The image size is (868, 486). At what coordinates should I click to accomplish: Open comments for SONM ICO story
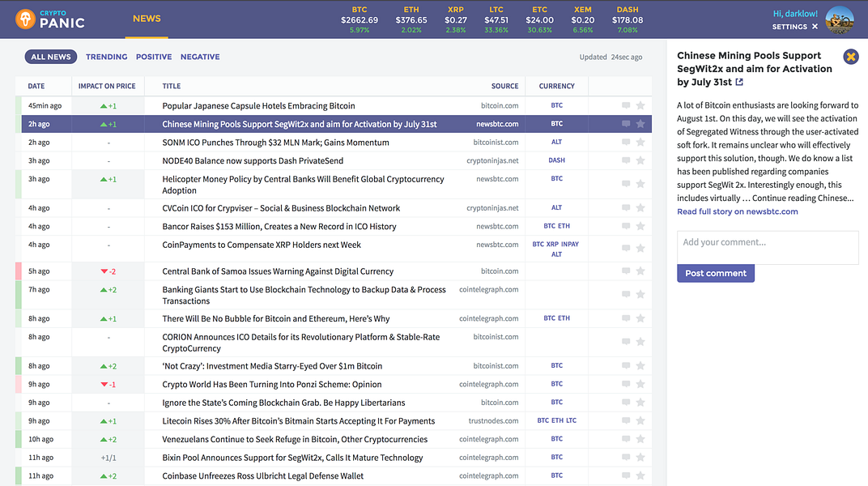pos(626,143)
